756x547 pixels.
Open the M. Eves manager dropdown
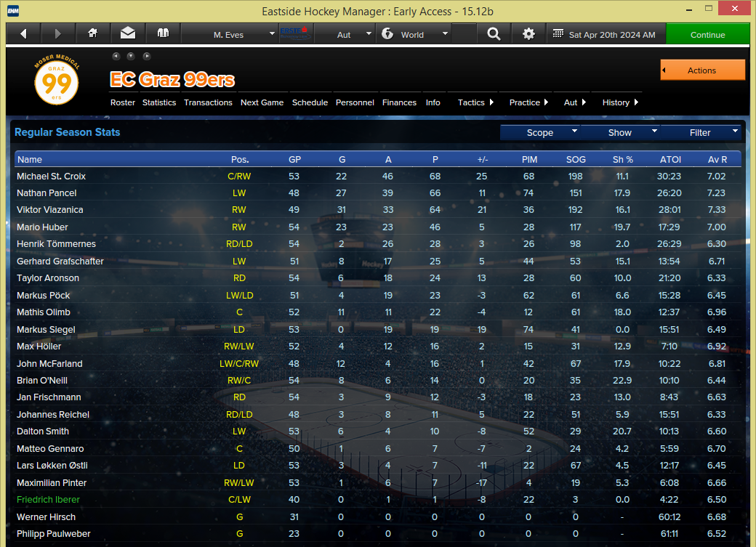230,34
